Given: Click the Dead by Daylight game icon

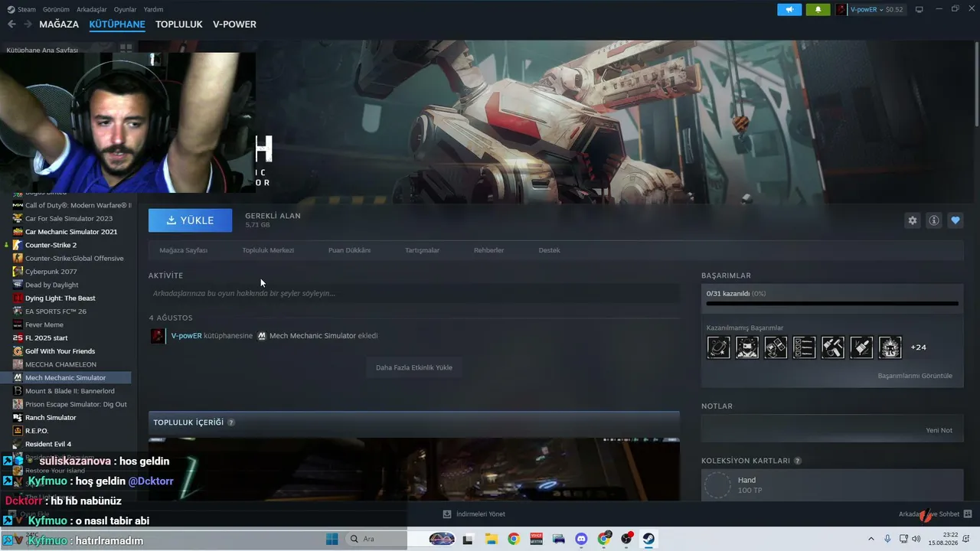Looking at the screenshot, I should pyautogui.click(x=18, y=285).
